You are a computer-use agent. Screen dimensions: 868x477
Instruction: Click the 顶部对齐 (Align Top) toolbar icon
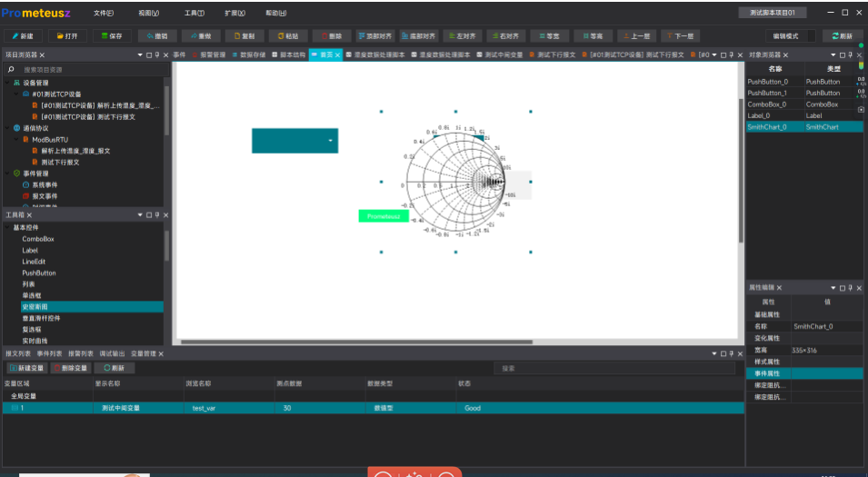tap(374, 36)
